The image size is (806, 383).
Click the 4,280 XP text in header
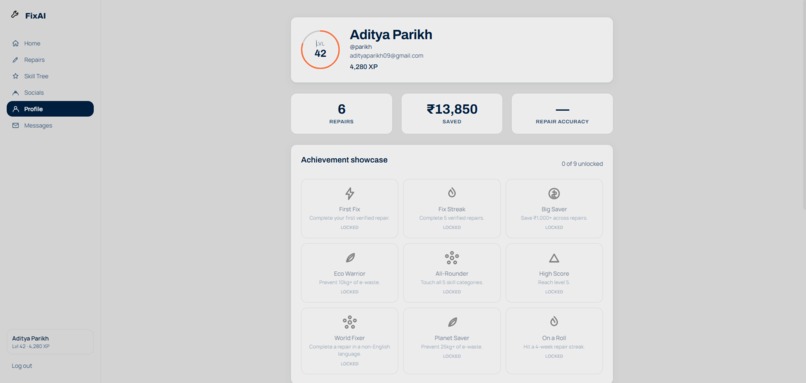coord(363,67)
